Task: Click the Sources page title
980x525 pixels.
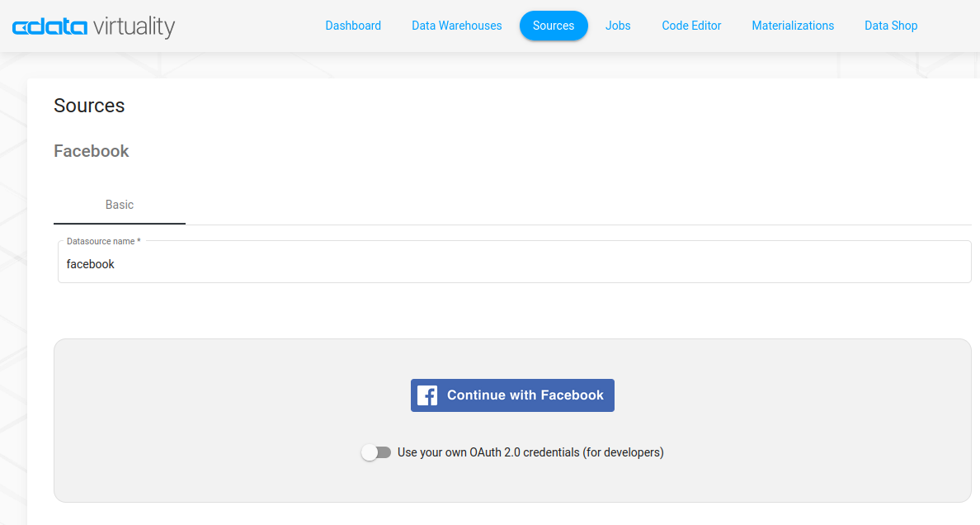Action: tap(89, 106)
